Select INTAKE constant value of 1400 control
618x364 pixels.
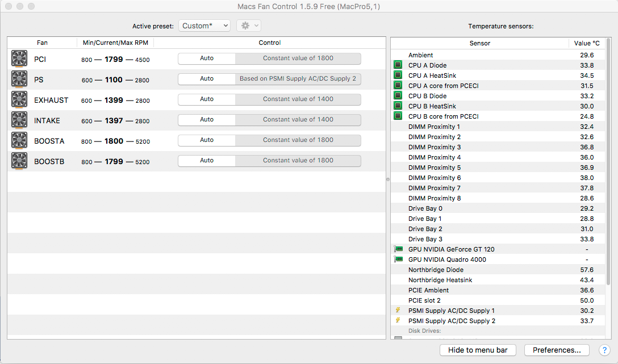click(x=298, y=120)
